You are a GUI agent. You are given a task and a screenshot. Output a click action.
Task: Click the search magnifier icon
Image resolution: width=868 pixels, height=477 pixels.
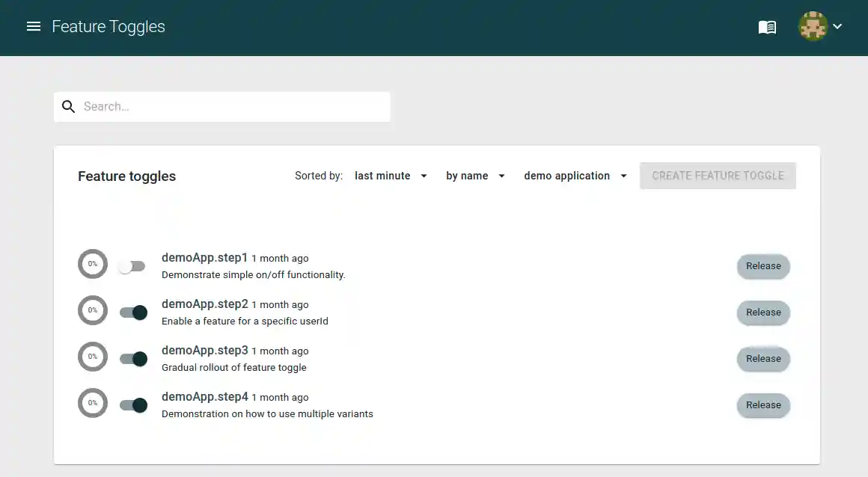coord(68,106)
